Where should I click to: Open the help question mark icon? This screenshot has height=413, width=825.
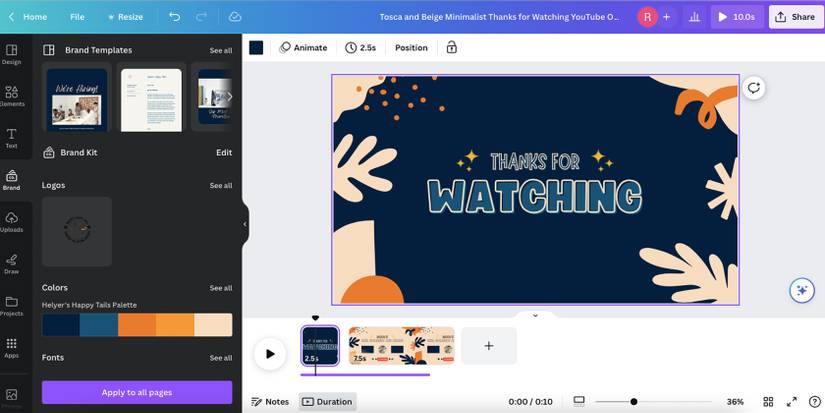coord(814,402)
